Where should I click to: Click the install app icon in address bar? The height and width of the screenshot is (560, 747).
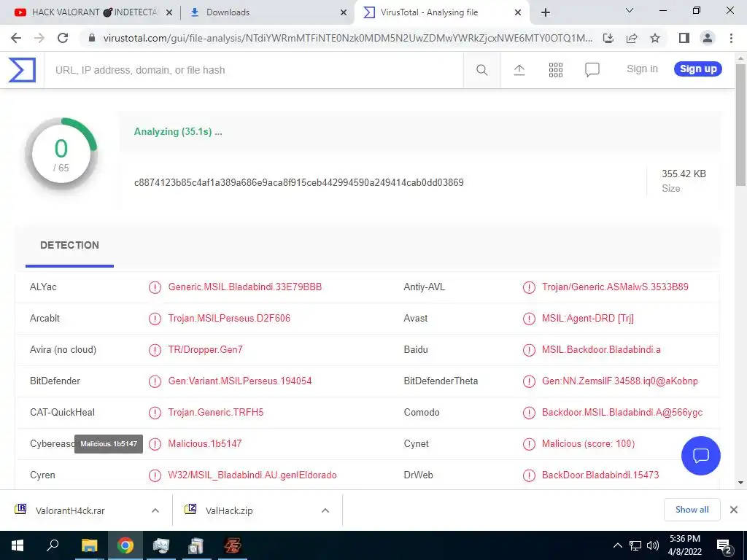point(608,38)
